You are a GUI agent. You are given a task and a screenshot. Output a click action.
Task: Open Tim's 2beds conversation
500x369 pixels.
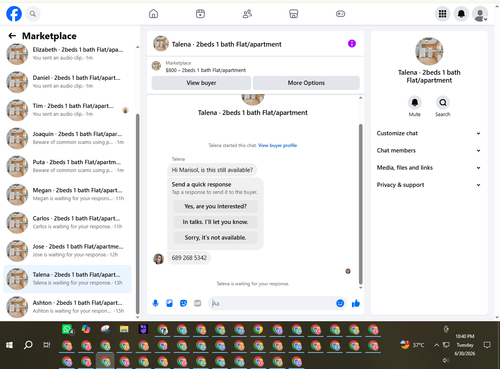pyautogui.click(x=67, y=110)
